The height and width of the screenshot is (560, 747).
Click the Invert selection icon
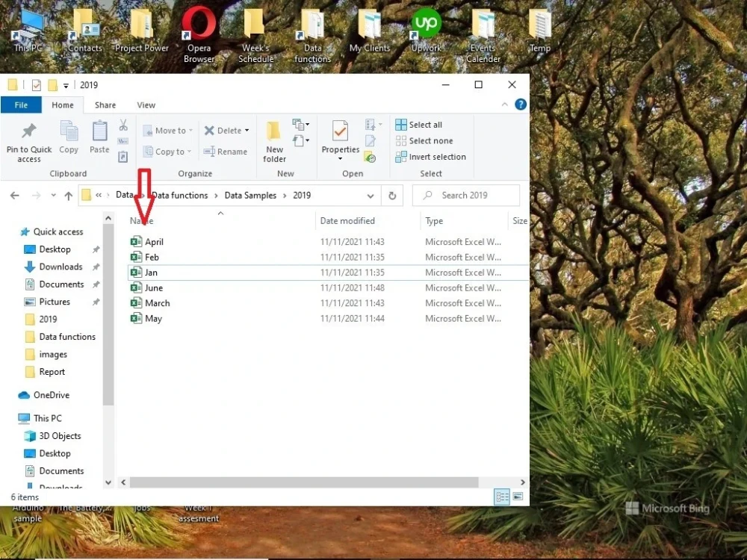tap(401, 157)
